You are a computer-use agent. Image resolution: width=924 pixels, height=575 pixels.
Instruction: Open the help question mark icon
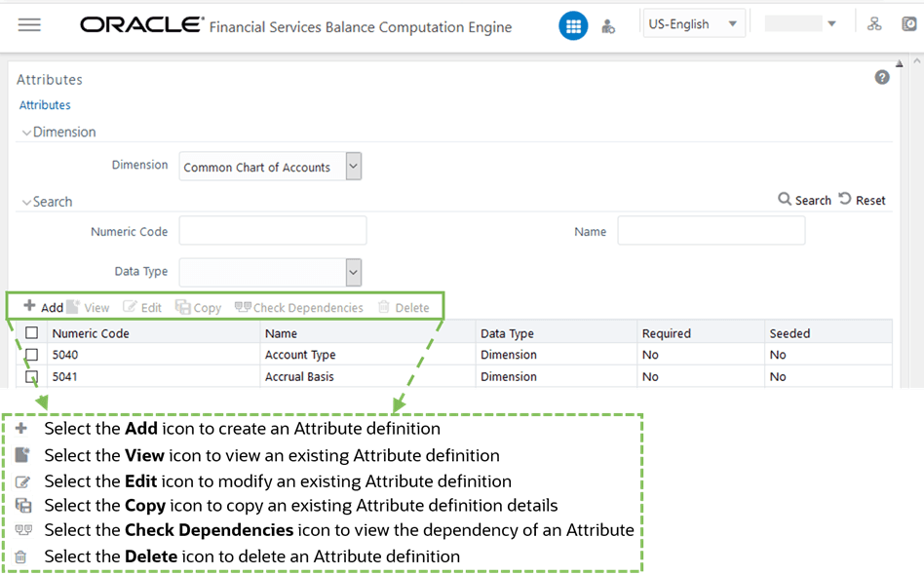point(881,77)
